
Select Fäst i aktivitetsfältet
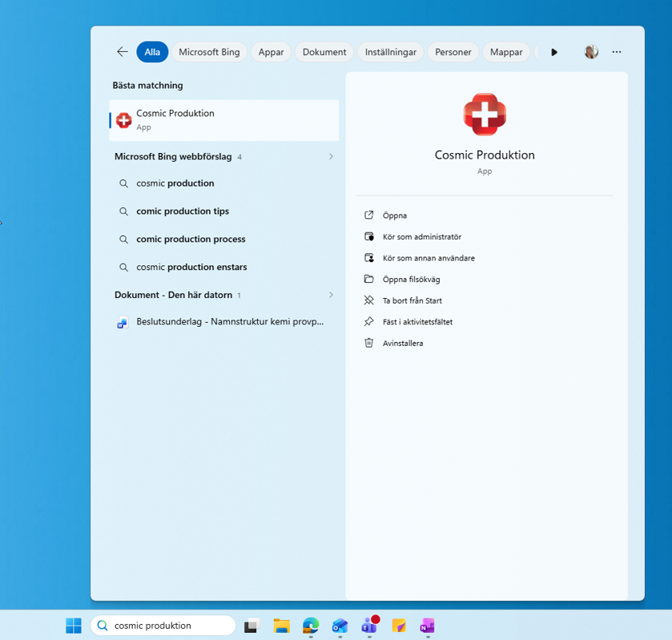point(417,322)
